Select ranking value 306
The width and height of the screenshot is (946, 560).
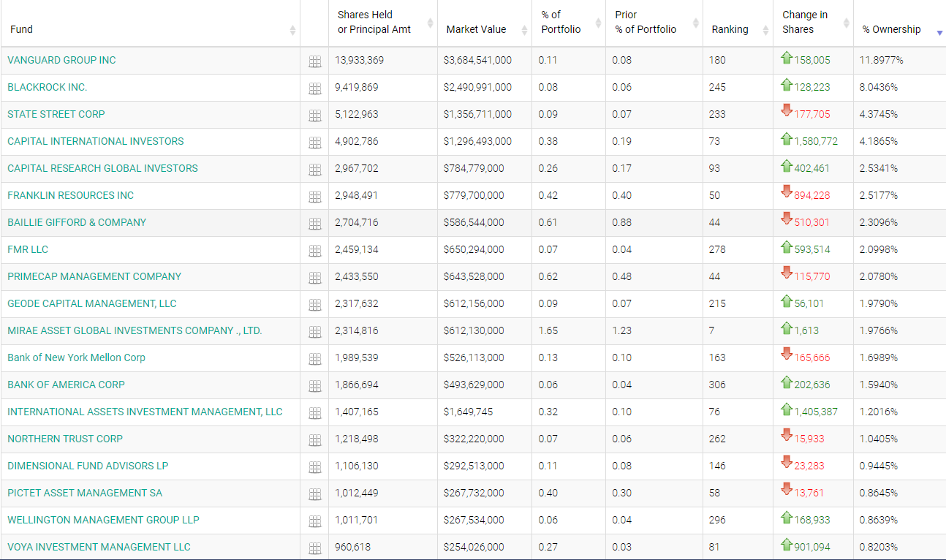point(717,385)
